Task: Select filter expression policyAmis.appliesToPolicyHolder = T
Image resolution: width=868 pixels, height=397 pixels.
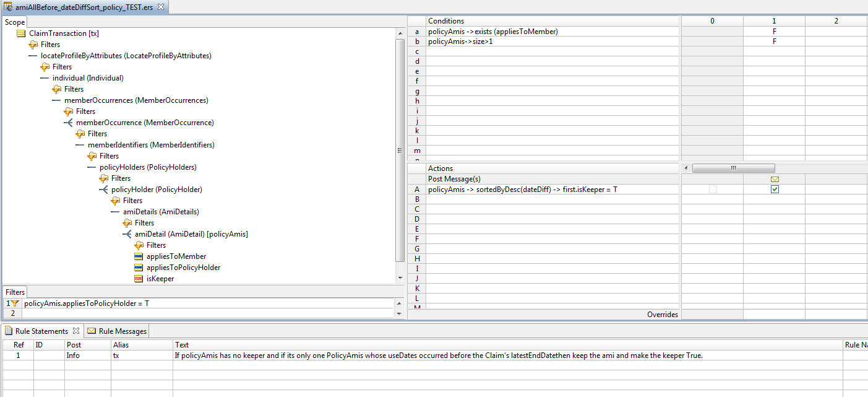Action: pyautogui.click(x=87, y=303)
